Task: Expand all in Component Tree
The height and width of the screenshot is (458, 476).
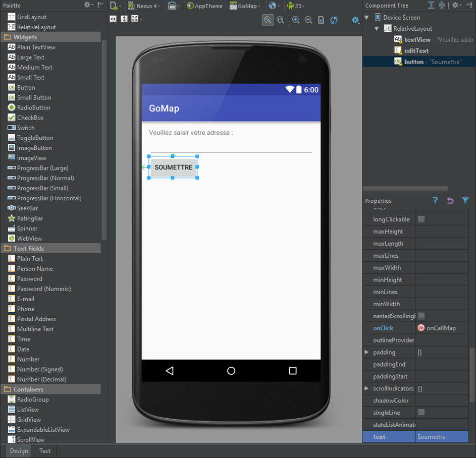Action: click(431, 6)
